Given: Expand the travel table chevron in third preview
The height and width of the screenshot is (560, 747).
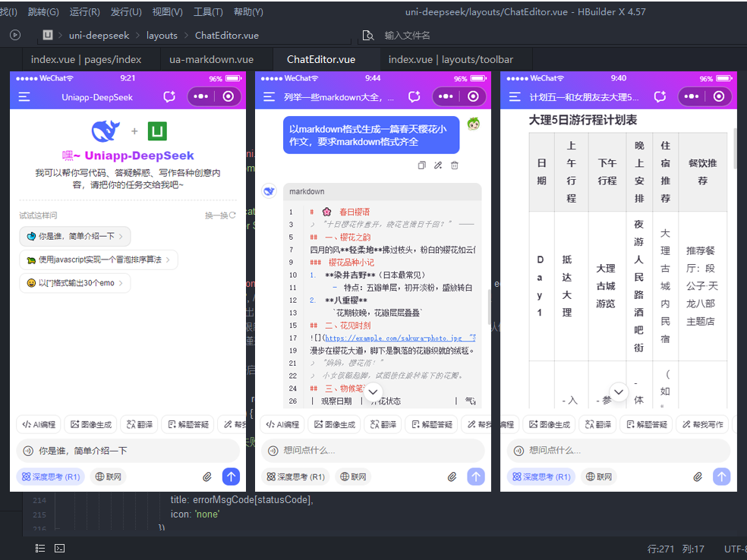Looking at the screenshot, I should [x=619, y=392].
